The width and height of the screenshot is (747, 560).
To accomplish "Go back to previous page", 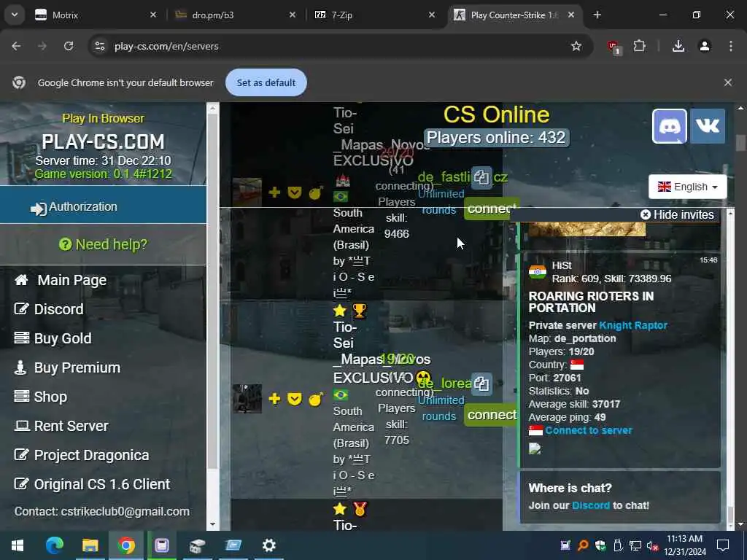I will point(16,46).
